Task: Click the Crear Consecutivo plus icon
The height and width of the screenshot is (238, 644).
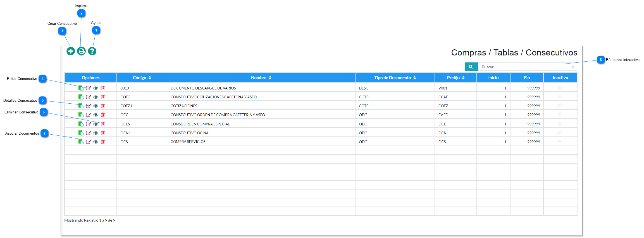Action: tap(71, 51)
